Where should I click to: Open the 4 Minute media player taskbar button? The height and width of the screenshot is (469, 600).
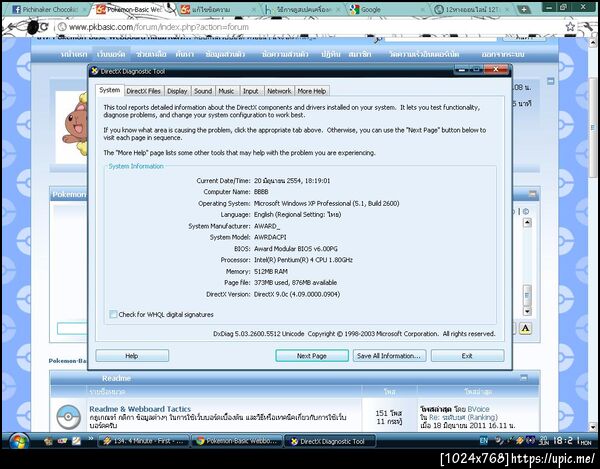[x=144, y=441]
